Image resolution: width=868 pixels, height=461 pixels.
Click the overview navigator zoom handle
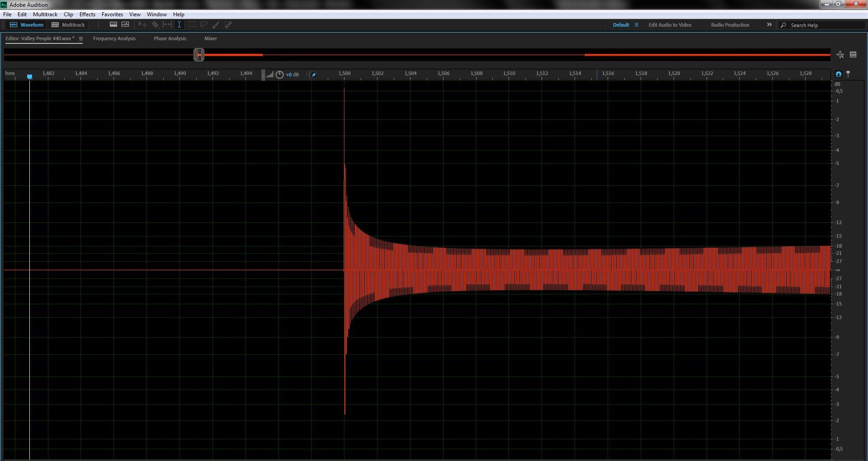(199, 55)
